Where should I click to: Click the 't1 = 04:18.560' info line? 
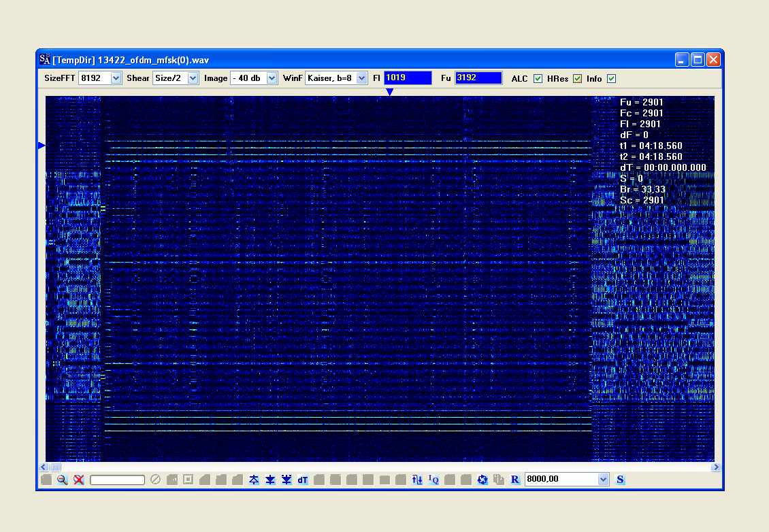651,146
